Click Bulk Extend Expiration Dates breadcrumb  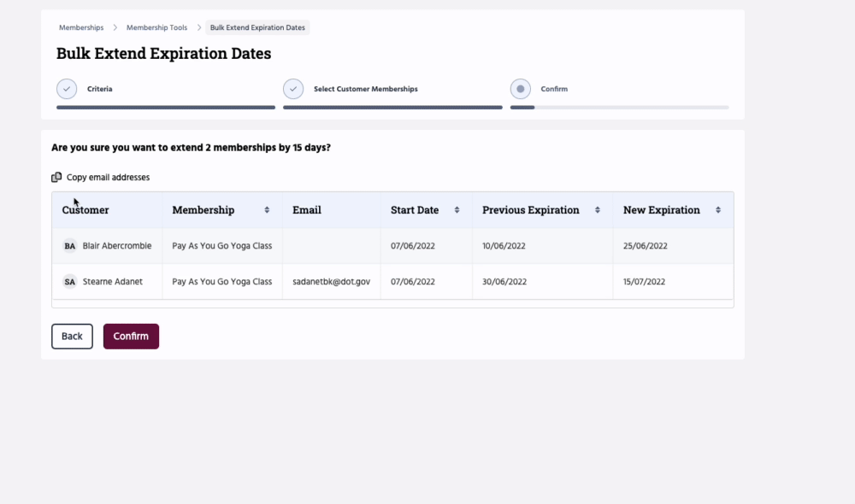tap(257, 27)
